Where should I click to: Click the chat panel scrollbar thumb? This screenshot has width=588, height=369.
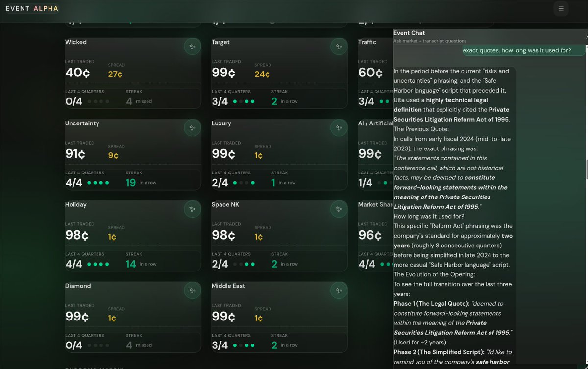[587, 169]
